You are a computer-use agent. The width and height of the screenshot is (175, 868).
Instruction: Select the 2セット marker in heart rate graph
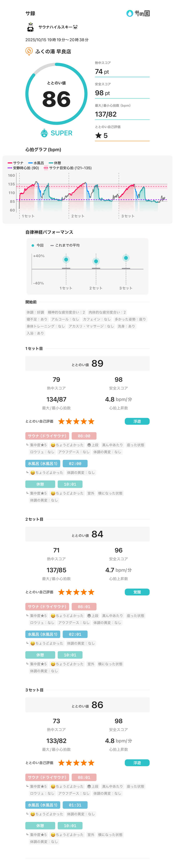78,216
